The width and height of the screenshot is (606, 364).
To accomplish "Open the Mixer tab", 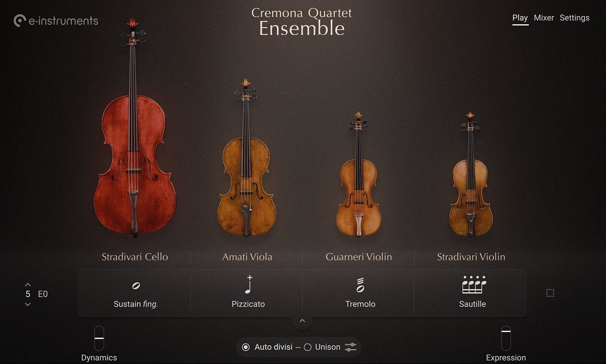I will point(544,18).
